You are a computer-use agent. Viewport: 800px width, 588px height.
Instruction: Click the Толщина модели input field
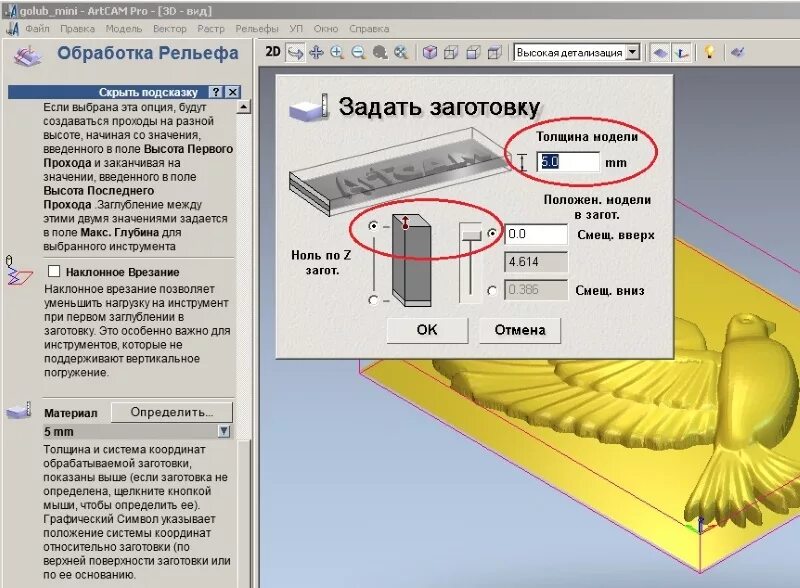click(x=568, y=162)
